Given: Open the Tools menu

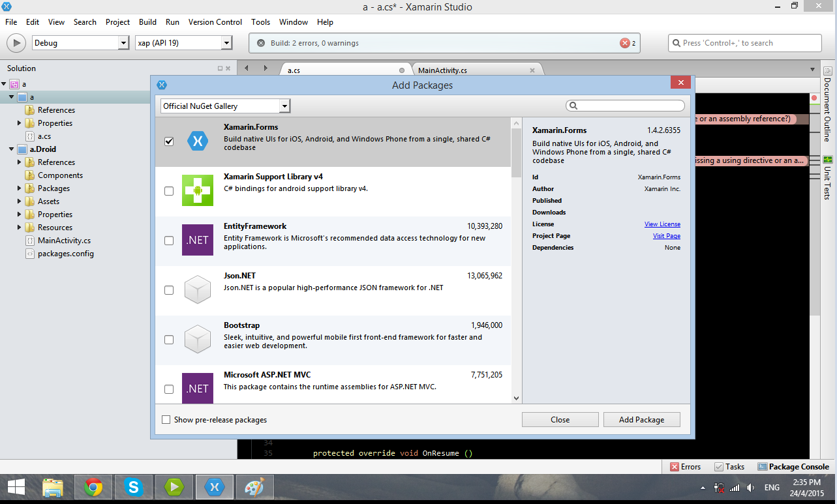Looking at the screenshot, I should (x=260, y=22).
